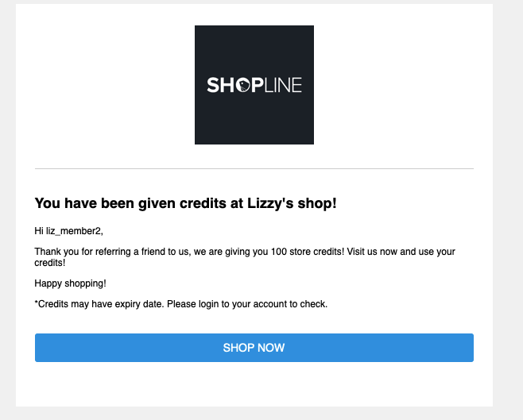The height and width of the screenshot is (420, 523).
Task: Click the thin 'LINE' part of the logo
Action: coord(283,85)
